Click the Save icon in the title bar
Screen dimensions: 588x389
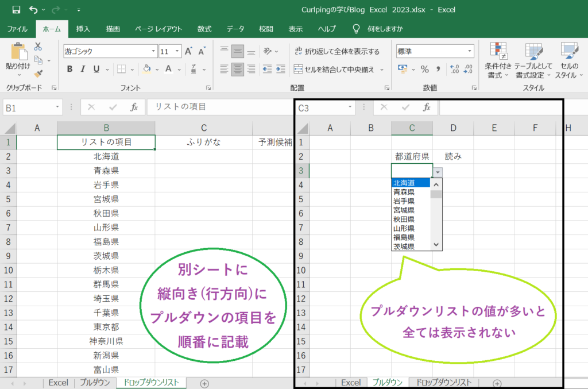[x=16, y=10]
